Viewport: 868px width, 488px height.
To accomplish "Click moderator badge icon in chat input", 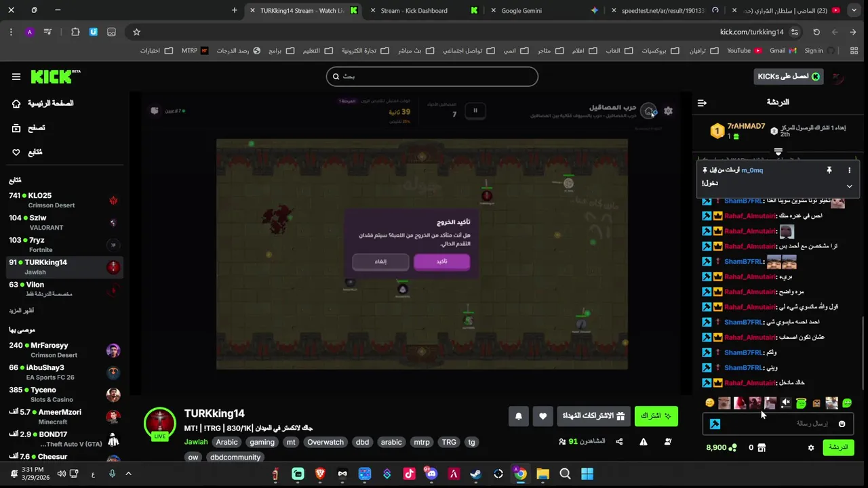I will [715, 424].
